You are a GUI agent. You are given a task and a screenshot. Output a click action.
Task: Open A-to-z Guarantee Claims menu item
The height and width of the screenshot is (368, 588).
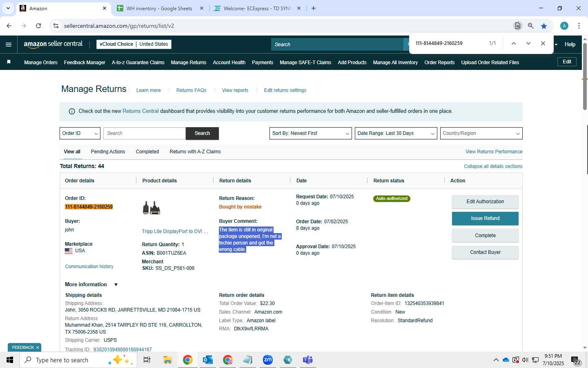pos(138,63)
